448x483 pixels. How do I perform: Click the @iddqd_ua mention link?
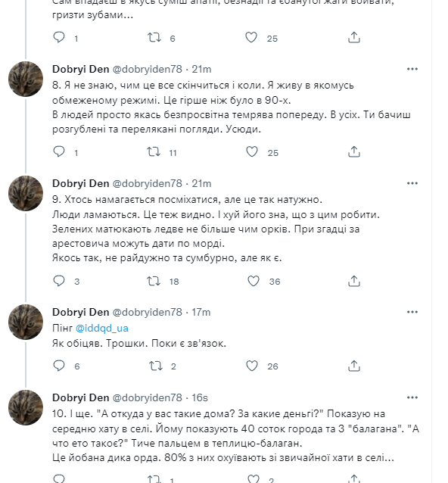(x=102, y=328)
